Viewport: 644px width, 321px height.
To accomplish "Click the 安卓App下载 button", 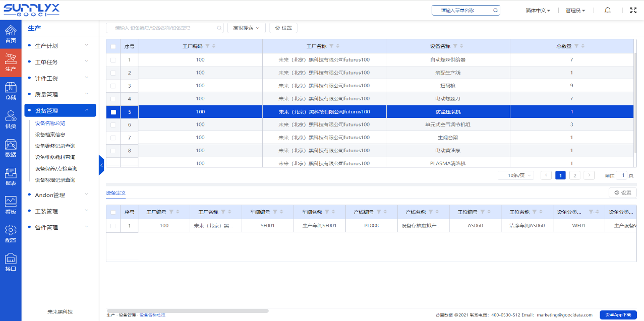I will (618, 314).
